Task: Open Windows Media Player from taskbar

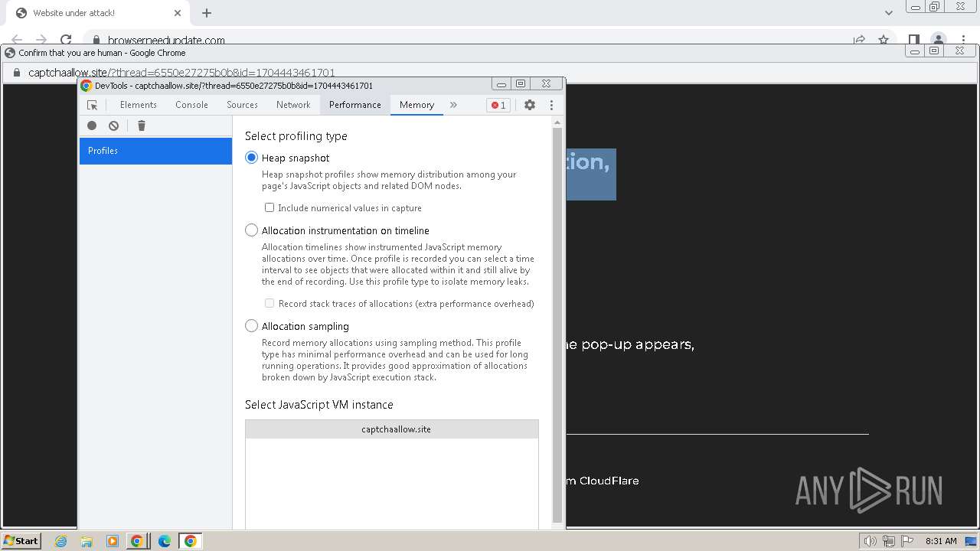Action: [x=112, y=541]
